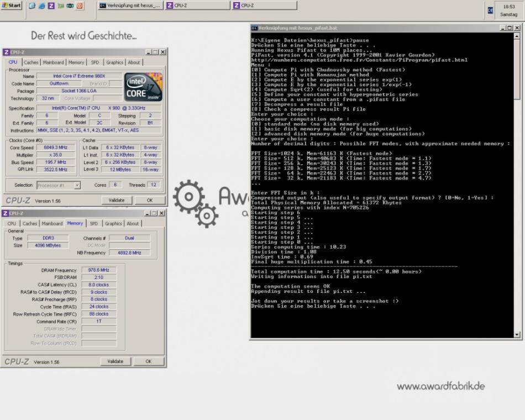525x420 pixels.
Task: Click QPI Link value 3522.5 MHz
Action: 56,170
